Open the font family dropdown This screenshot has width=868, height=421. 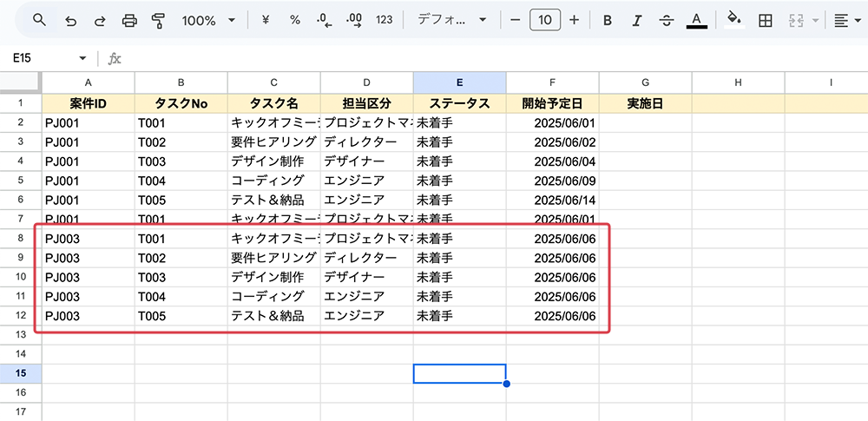click(x=451, y=20)
